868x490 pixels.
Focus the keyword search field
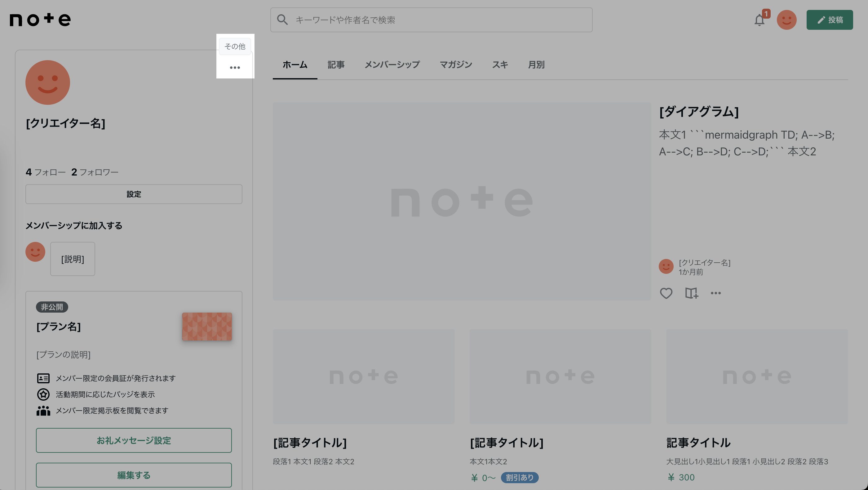[431, 20]
